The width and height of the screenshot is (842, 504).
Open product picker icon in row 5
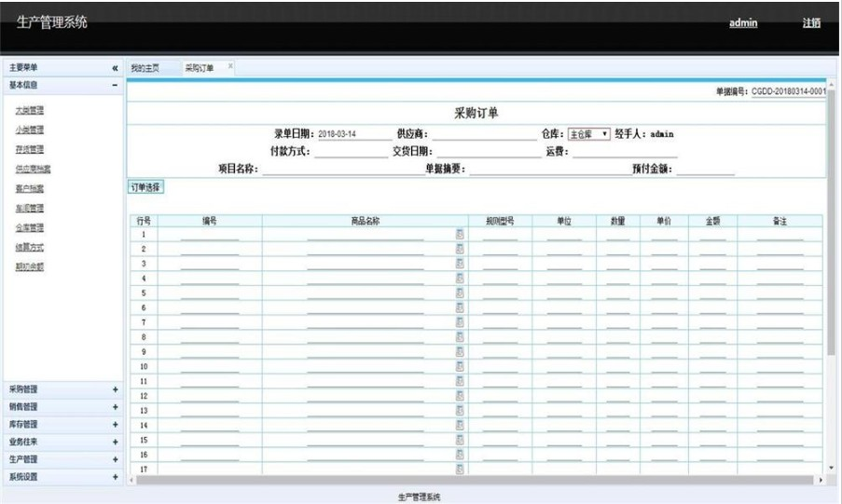click(460, 293)
